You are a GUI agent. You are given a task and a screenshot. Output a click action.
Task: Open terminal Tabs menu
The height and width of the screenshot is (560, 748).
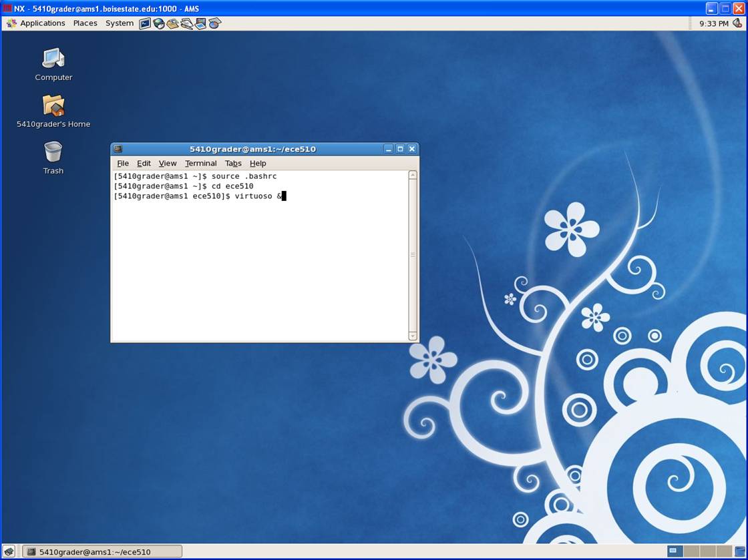[233, 164]
